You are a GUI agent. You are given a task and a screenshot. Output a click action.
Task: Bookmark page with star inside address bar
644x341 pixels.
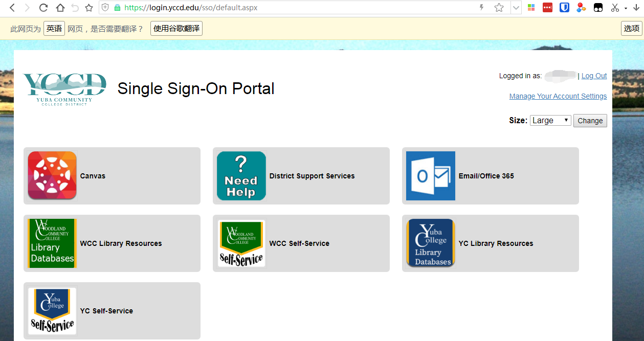499,8
